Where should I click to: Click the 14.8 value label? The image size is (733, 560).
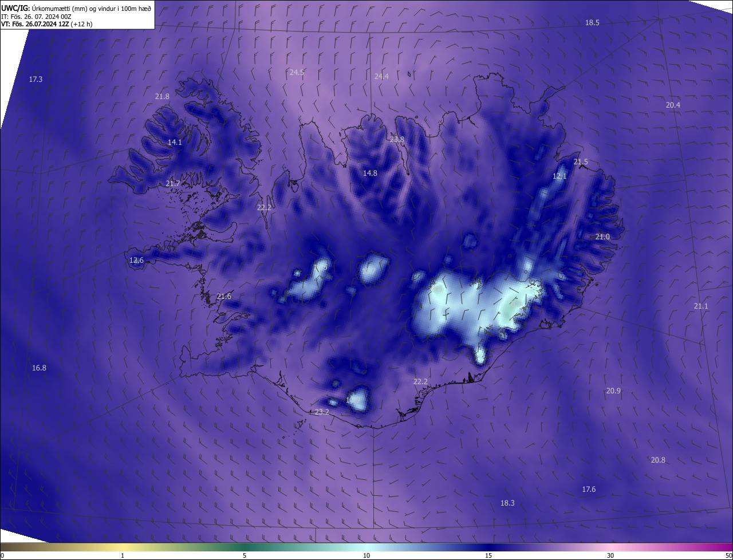(370, 173)
